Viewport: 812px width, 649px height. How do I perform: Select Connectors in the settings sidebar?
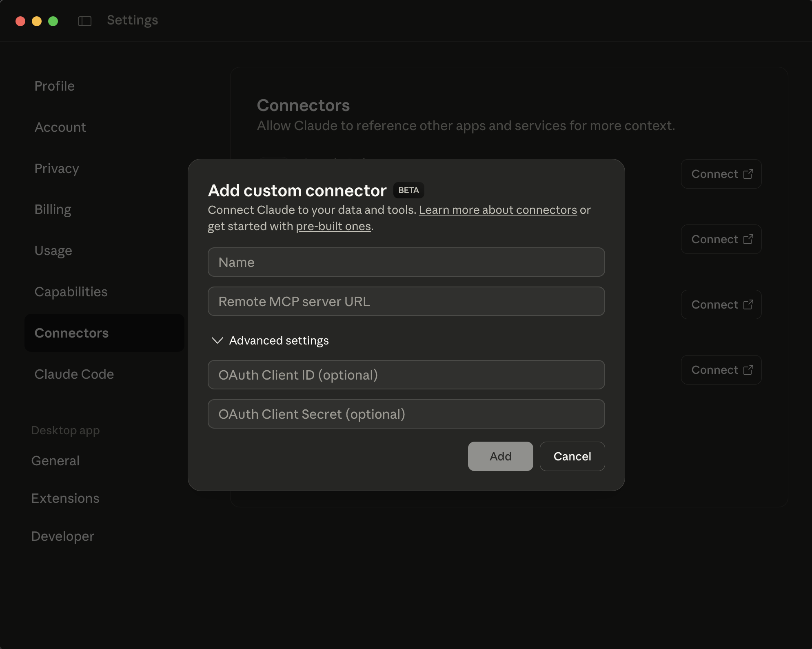point(72,333)
